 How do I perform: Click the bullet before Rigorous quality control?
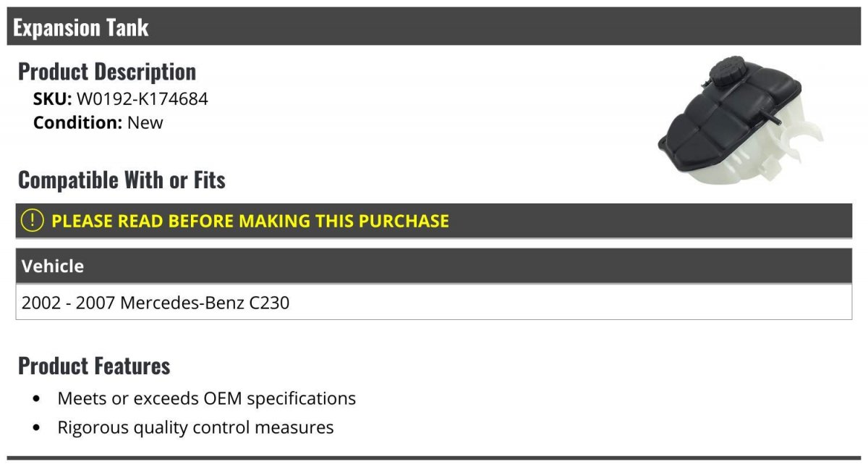coord(37,428)
